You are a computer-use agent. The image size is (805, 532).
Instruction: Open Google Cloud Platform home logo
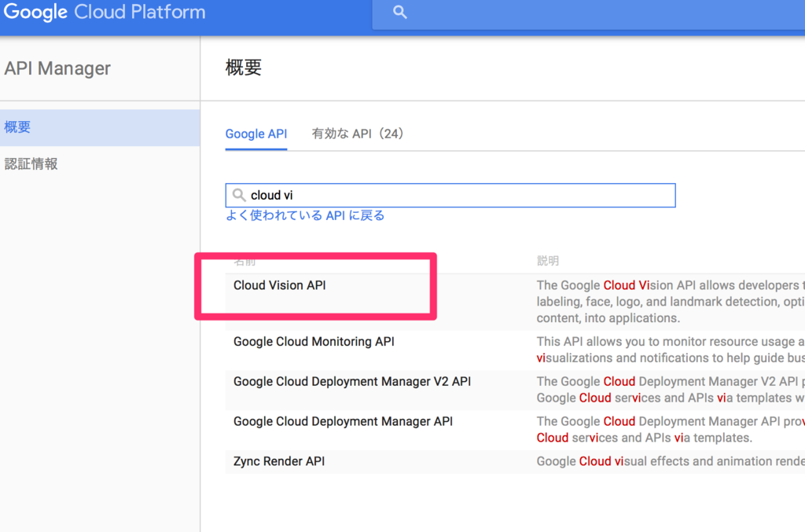[x=105, y=12]
